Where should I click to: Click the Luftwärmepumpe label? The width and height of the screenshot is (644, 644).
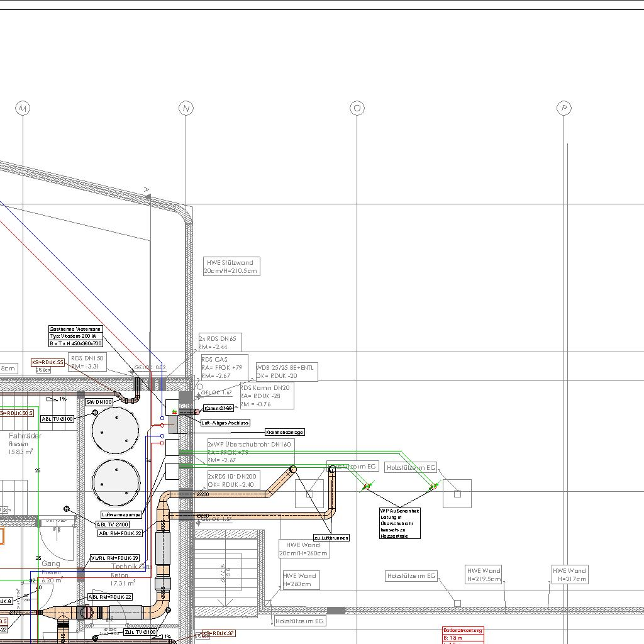121,514
